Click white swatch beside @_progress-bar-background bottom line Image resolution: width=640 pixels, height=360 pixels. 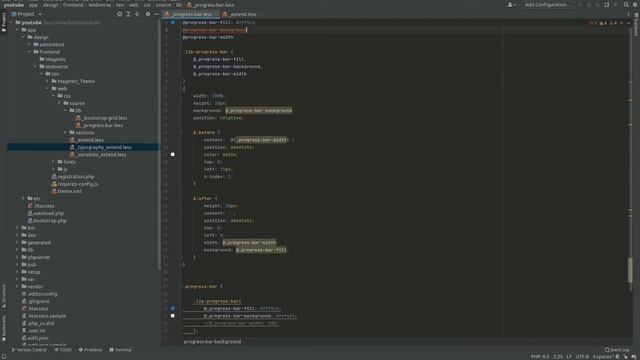coord(173,316)
